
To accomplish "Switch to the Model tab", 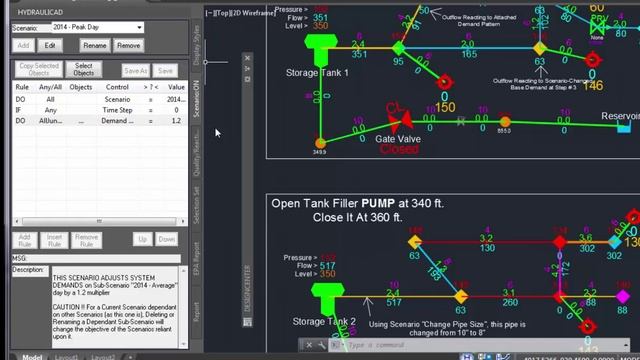I will point(32,357).
